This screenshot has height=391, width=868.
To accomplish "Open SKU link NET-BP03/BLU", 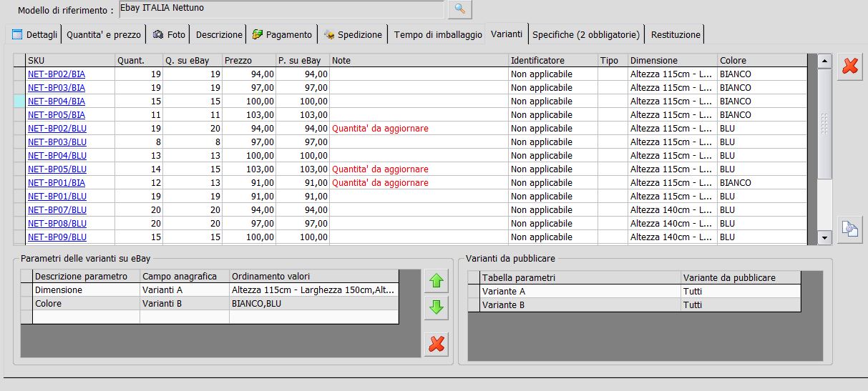I will pyautogui.click(x=57, y=142).
